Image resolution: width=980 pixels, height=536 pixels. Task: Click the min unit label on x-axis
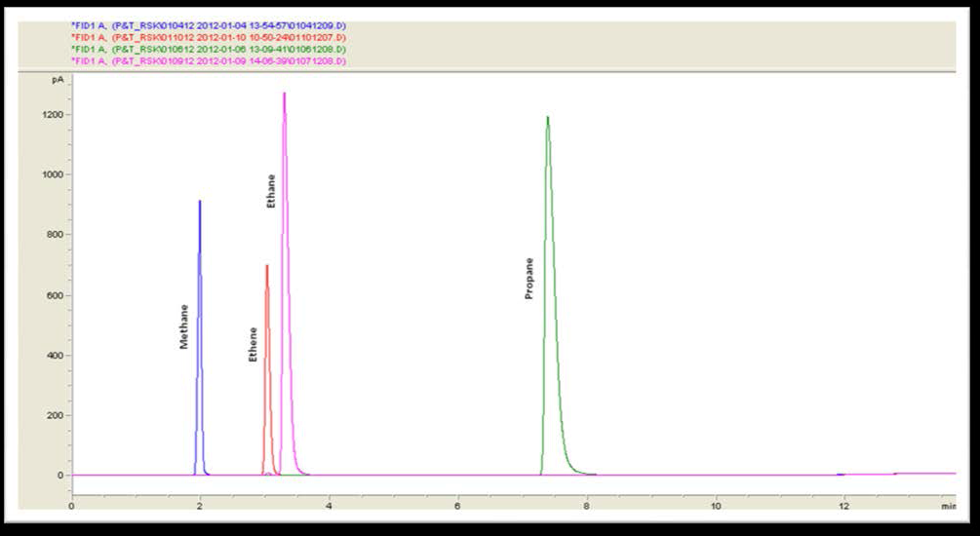[949, 505]
